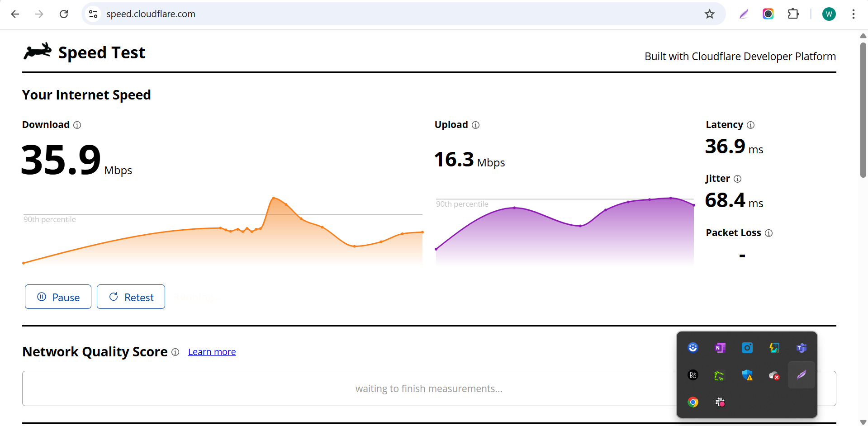Open OneNote from the tray popup
This screenshot has width=868, height=426.
720,348
